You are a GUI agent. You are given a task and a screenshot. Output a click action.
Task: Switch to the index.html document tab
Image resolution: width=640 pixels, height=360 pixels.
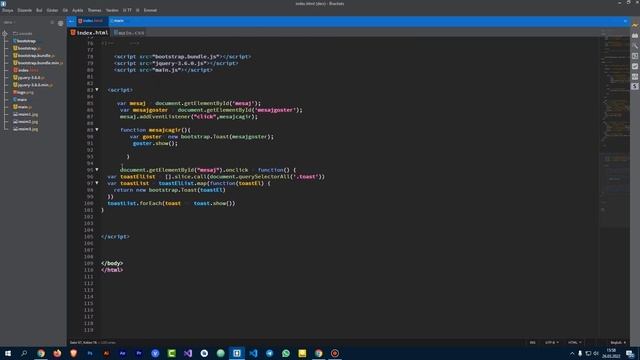(x=89, y=33)
